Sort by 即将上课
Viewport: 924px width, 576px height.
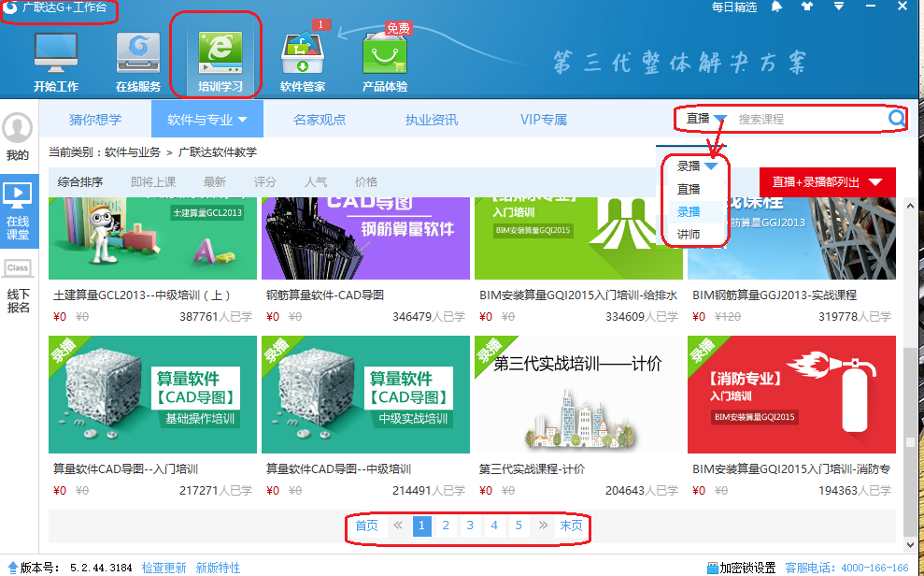[x=153, y=182]
